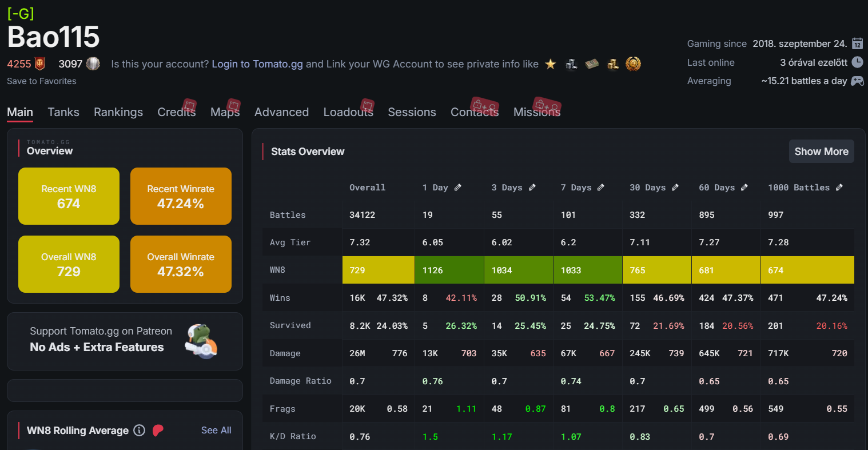Click the Recent Winrate 47.24% tile
The height and width of the screenshot is (450, 868).
[181, 196]
